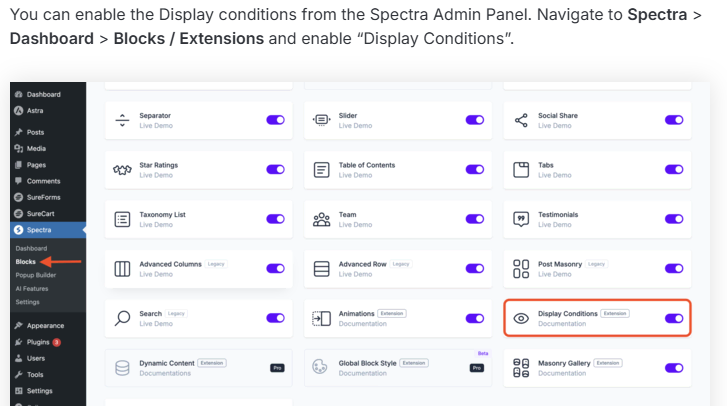Image resolution: width=727 pixels, height=406 pixels.
Task: Click the Testimonials quote icon
Action: [521, 219]
